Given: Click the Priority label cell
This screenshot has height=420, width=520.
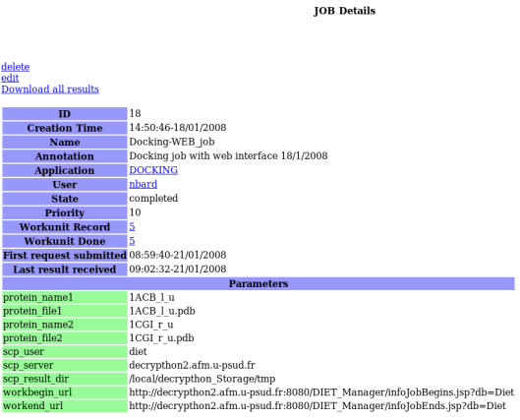Looking at the screenshot, I should (x=65, y=213).
